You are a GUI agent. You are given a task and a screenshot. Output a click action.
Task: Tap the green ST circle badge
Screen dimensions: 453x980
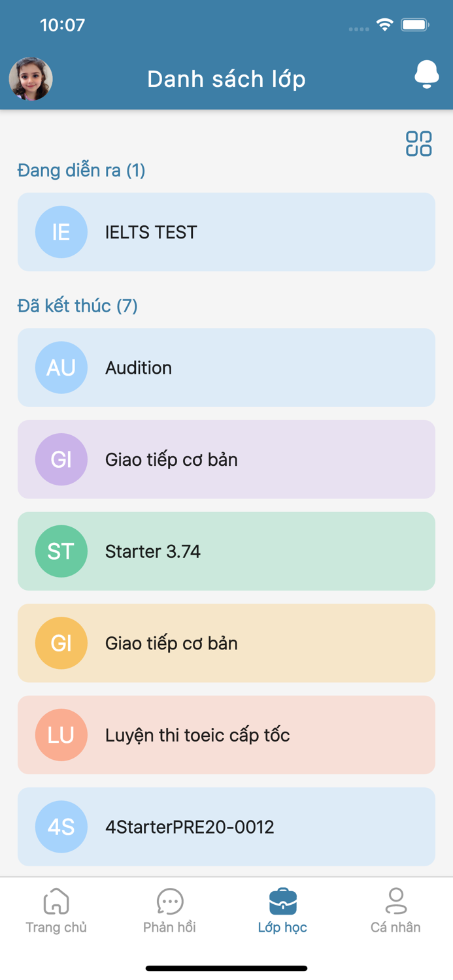[61, 551]
